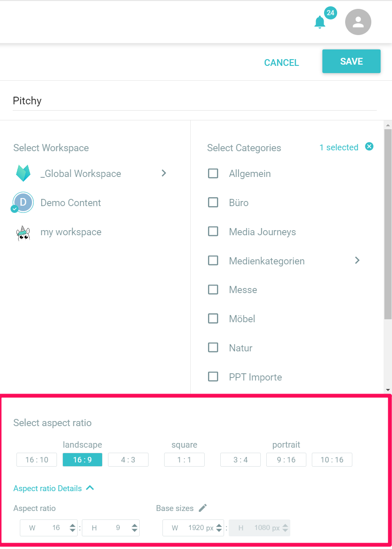
Task: Click the categories list vertical scrollbar
Action: click(x=388, y=224)
